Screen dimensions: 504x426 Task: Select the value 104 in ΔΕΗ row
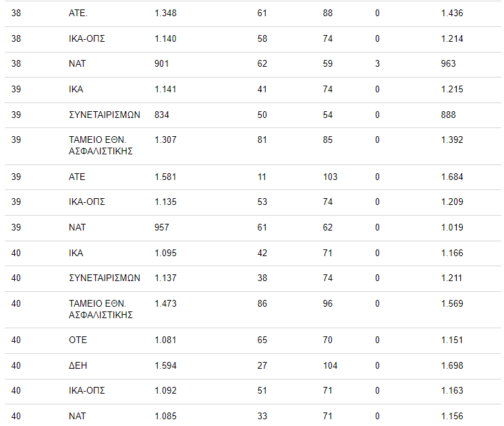pyautogui.click(x=330, y=366)
